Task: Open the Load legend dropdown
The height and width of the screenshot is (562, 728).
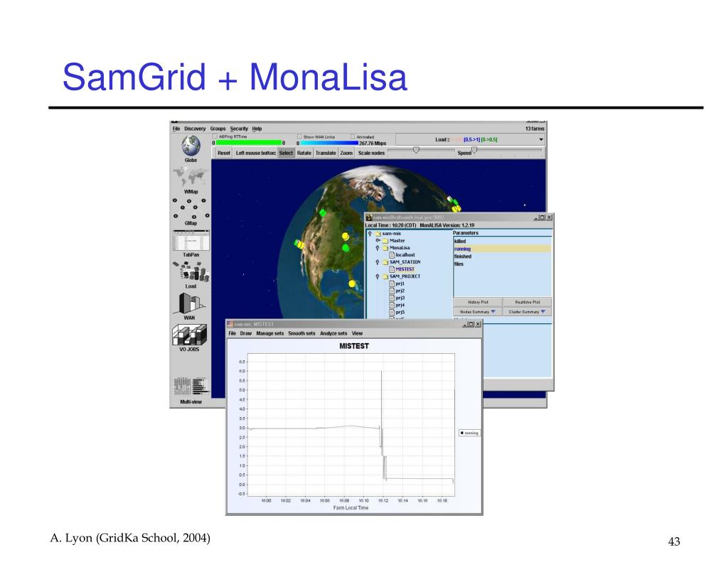Action: point(541,140)
